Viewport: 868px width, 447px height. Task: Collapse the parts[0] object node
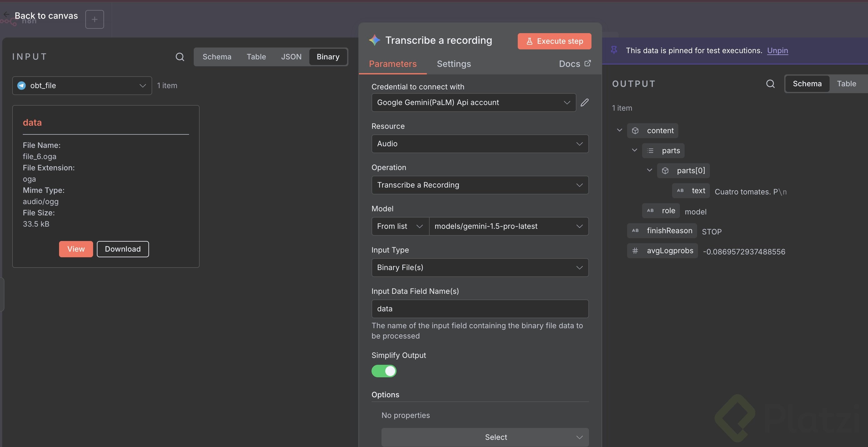(649, 170)
